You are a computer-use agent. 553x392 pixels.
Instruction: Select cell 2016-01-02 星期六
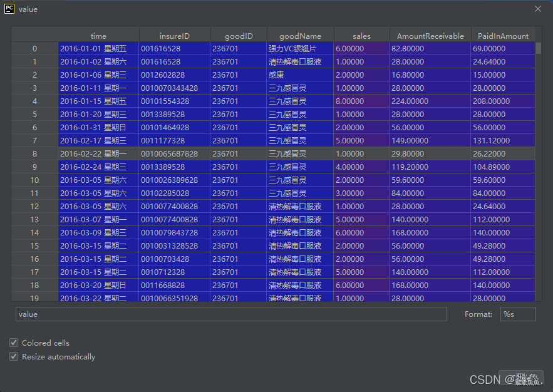pos(98,62)
